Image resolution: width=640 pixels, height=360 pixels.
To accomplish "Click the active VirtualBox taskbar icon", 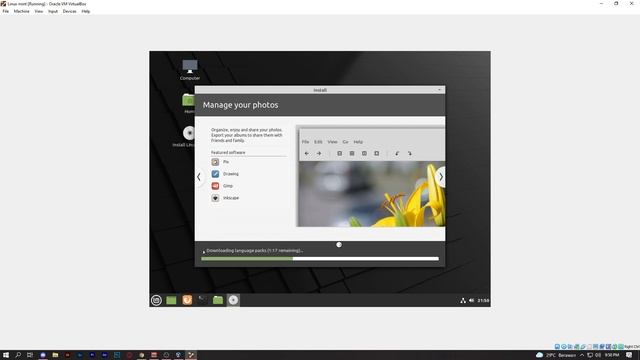I will click(191, 355).
